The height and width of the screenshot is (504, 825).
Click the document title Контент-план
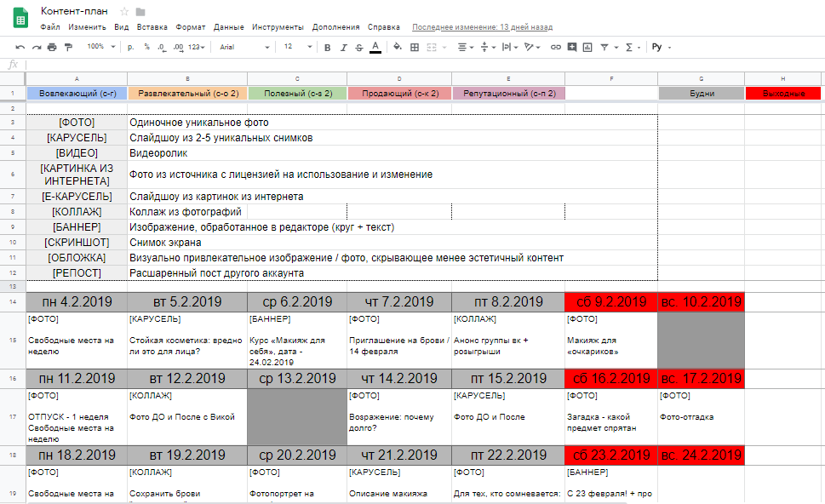pyautogui.click(x=74, y=11)
